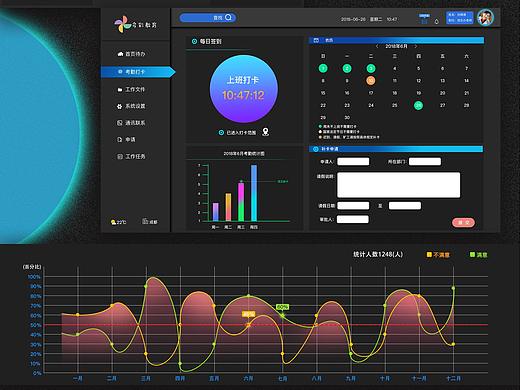This screenshot has width=520, height=390.
Task: Click the map location pin icon
Action: tap(265, 132)
